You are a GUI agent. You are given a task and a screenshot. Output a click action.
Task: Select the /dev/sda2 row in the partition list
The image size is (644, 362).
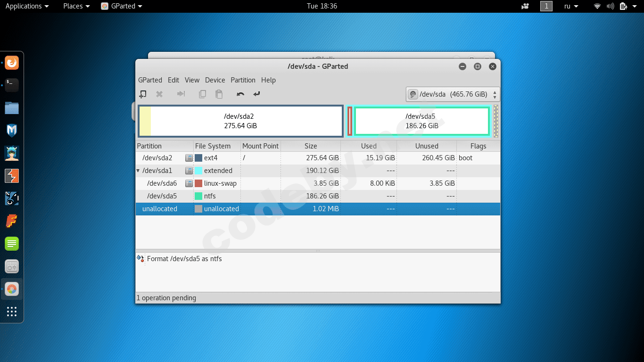click(318, 158)
